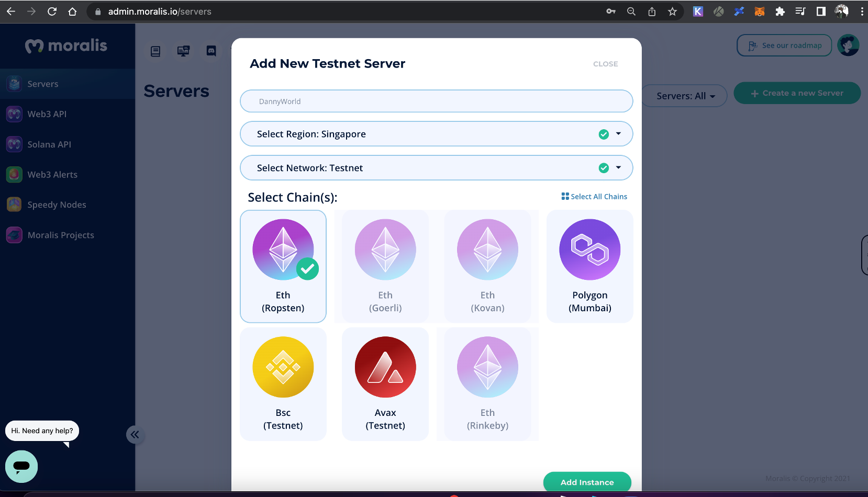
Task: Select the Bsc (Testnet) chain card
Action: click(x=283, y=384)
